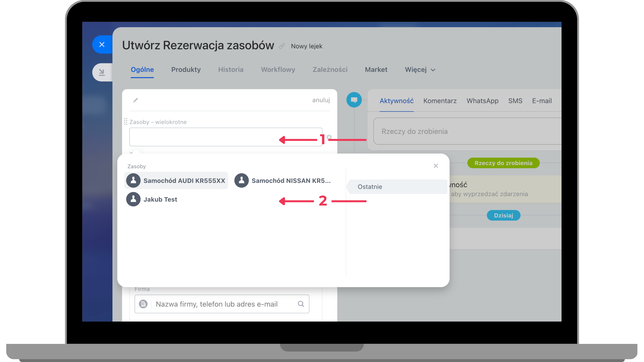644x362 pixels.
Task: Open the Market tab
Action: [x=376, y=70]
